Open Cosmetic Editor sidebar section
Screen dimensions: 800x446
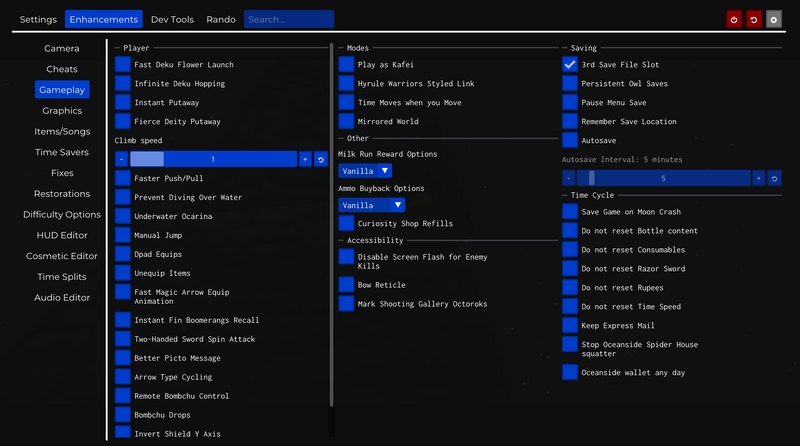click(62, 256)
